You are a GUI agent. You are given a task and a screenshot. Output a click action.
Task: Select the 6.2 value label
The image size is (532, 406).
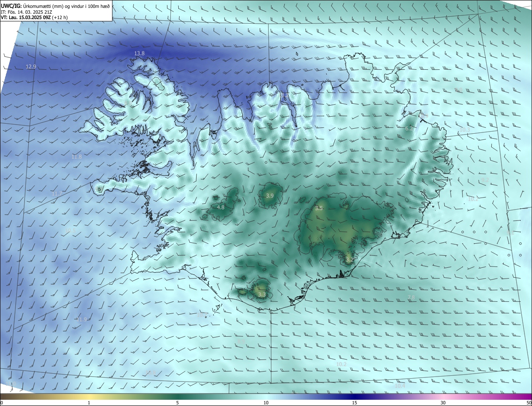(409, 129)
